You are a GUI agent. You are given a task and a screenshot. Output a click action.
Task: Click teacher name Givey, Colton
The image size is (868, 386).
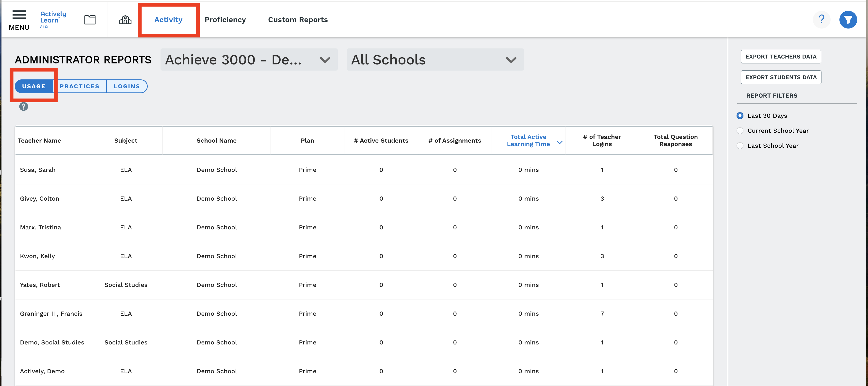pos(39,199)
